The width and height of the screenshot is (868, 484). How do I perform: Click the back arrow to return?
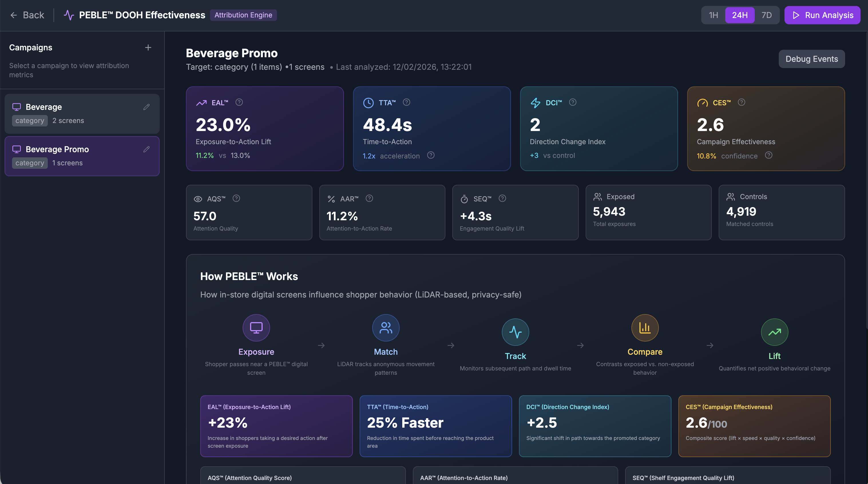[x=13, y=15]
